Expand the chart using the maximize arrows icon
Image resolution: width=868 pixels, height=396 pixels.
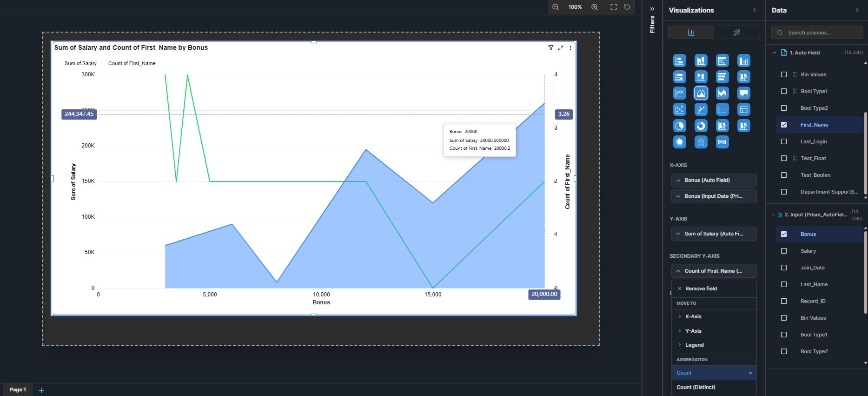(561, 48)
